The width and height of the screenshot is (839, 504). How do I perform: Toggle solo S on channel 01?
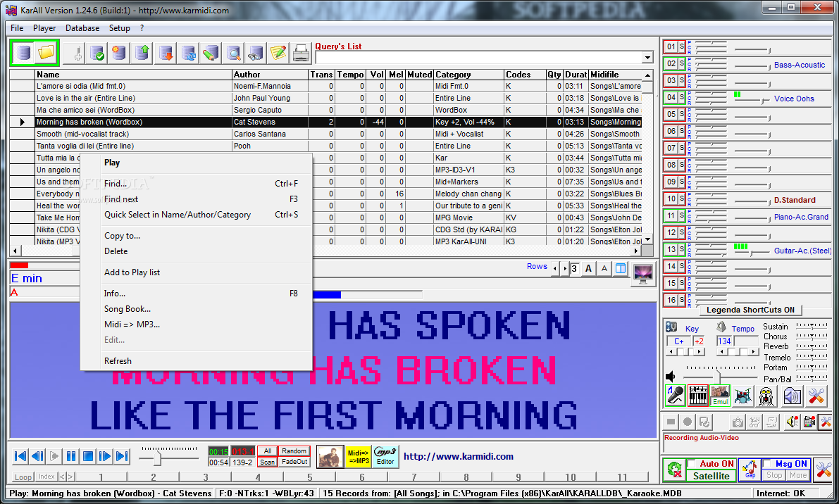click(682, 46)
